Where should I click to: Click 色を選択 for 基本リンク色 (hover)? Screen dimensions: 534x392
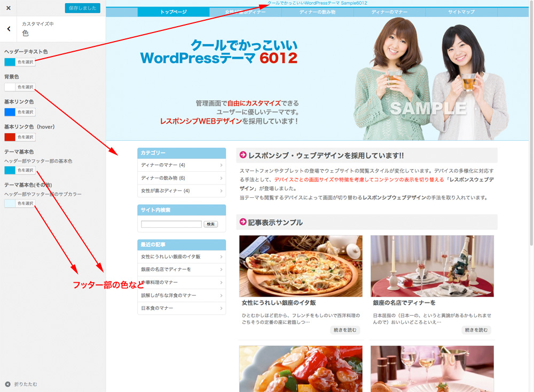pos(26,137)
